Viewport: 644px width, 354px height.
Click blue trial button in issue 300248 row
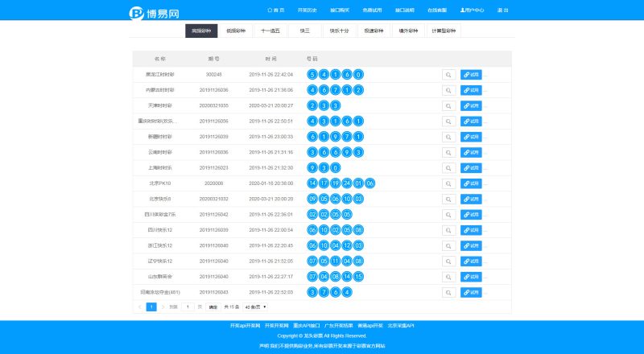(x=471, y=75)
